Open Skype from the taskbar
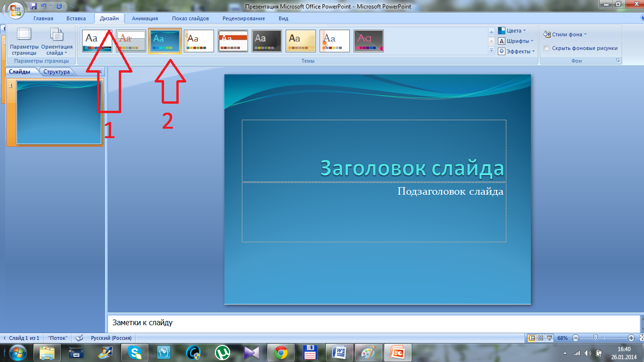This screenshot has width=644, height=362. (135, 352)
